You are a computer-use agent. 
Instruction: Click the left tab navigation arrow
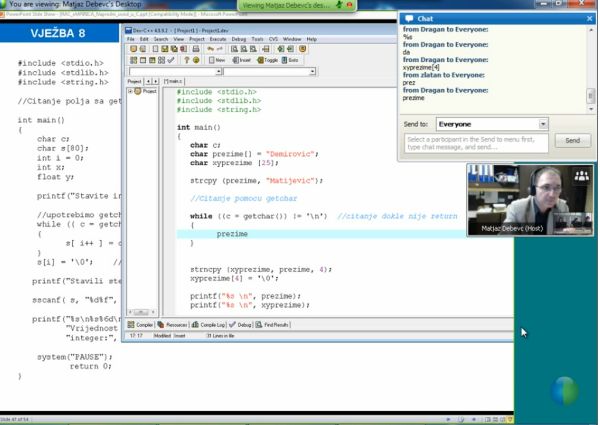pyautogui.click(x=148, y=81)
